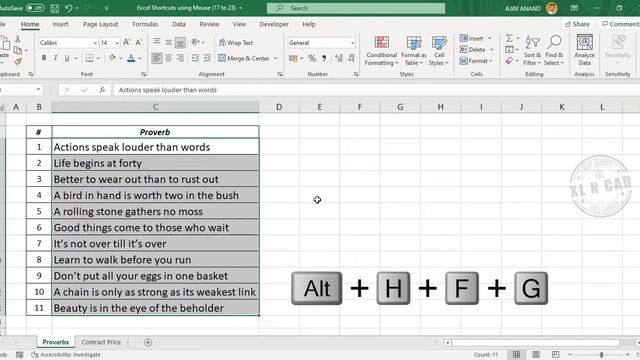Click the Middle Align icon
This screenshot has width=640, height=360.
pos(168,42)
